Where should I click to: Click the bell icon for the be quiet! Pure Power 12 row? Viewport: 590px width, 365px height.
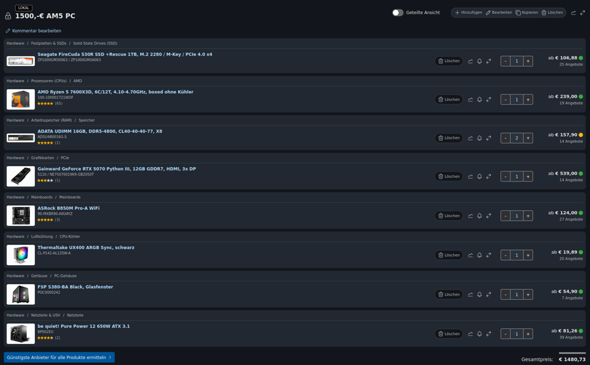click(x=479, y=334)
